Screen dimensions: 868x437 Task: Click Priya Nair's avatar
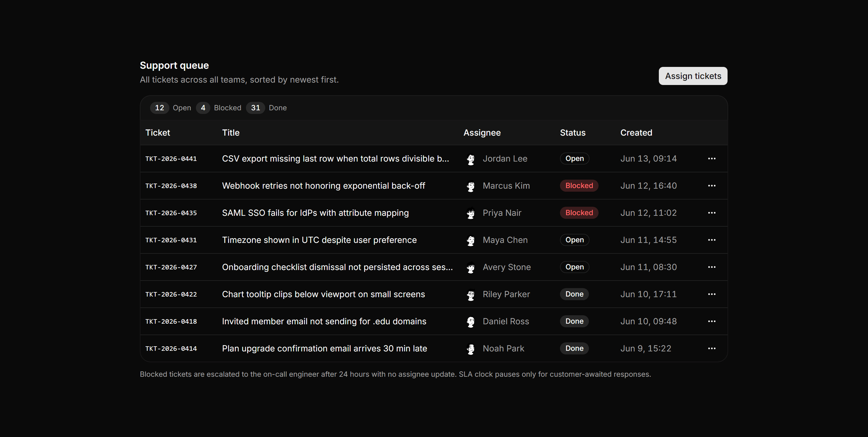click(x=471, y=213)
